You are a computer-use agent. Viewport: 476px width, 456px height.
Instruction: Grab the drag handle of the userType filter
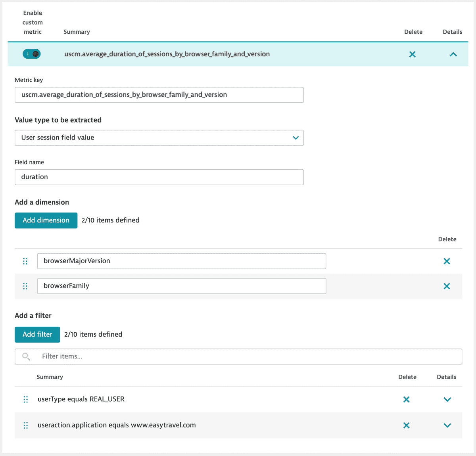point(25,399)
